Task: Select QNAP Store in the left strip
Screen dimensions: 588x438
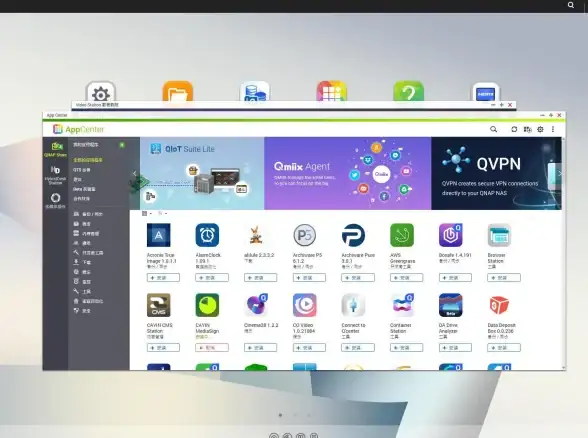Action: [x=56, y=149]
